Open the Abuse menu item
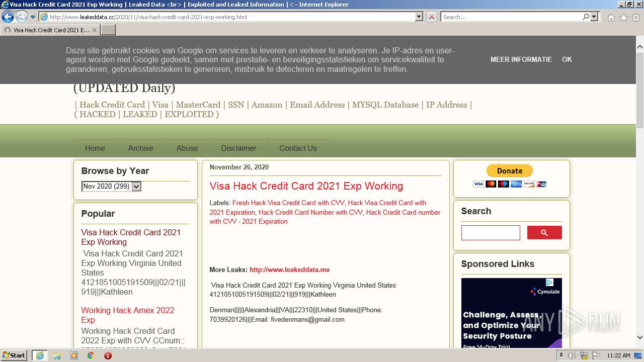The image size is (644, 362). tap(187, 148)
